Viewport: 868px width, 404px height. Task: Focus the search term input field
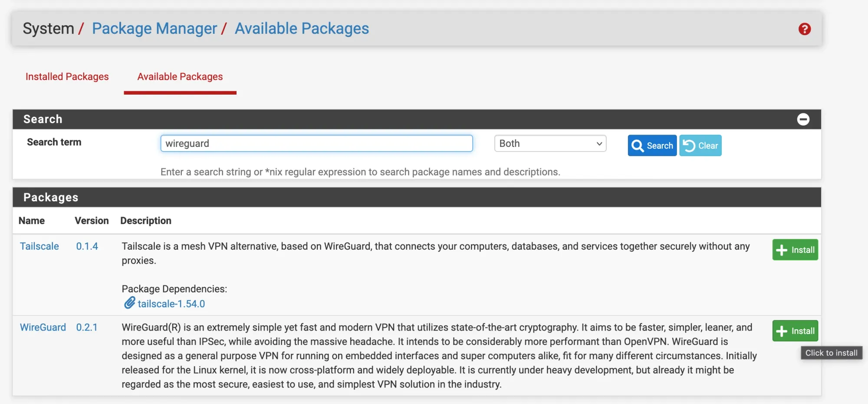pyautogui.click(x=316, y=143)
